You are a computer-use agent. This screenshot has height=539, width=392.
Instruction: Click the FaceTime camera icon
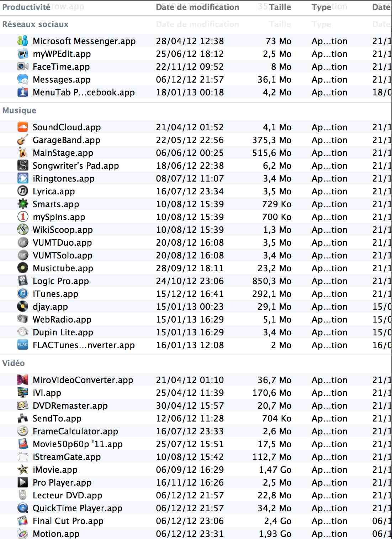coord(23,67)
